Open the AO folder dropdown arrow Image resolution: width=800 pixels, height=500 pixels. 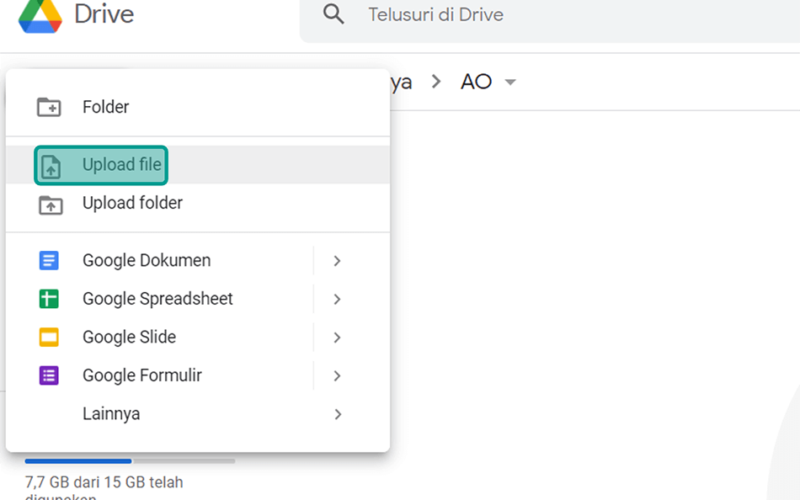pyautogui.click(x=510, y=82)
